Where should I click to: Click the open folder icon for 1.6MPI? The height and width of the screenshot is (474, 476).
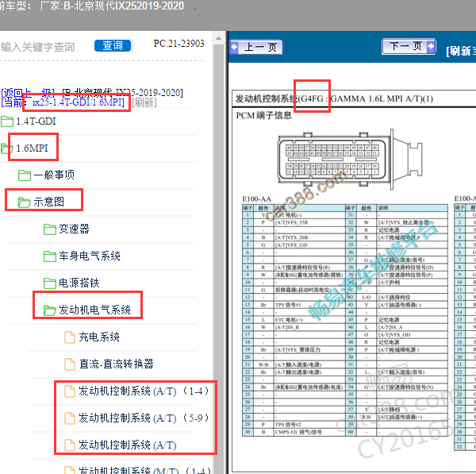[x=7, y=148]
